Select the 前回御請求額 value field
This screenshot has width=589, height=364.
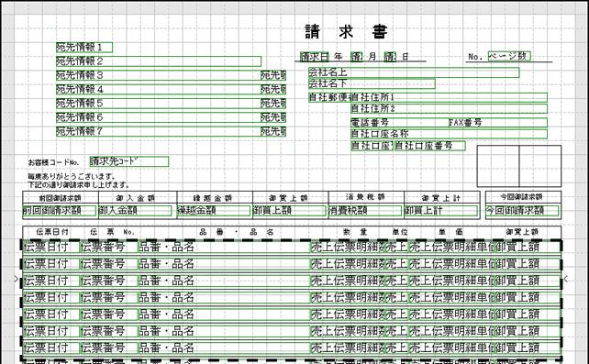pos(60,211)
